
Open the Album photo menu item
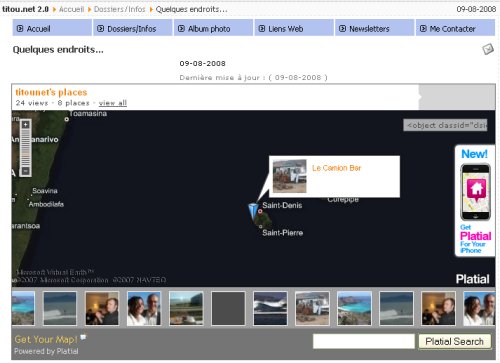pyautogui.click(x=213, y=28)
